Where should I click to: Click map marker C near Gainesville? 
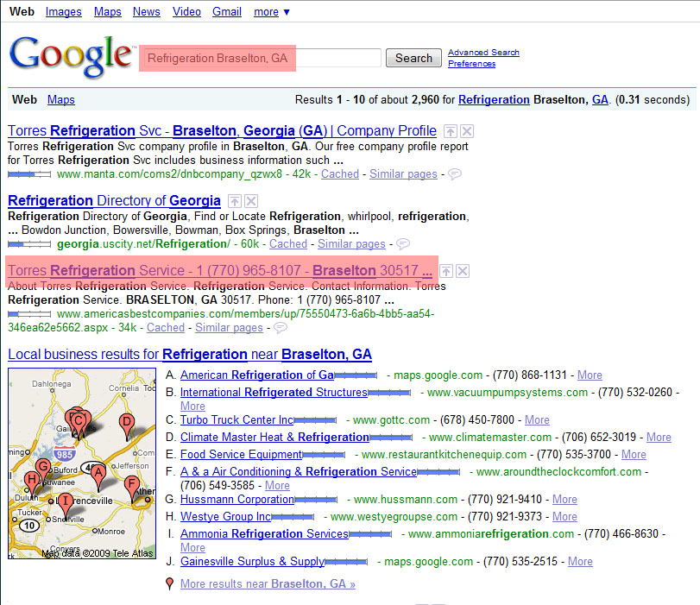[79, 424]
